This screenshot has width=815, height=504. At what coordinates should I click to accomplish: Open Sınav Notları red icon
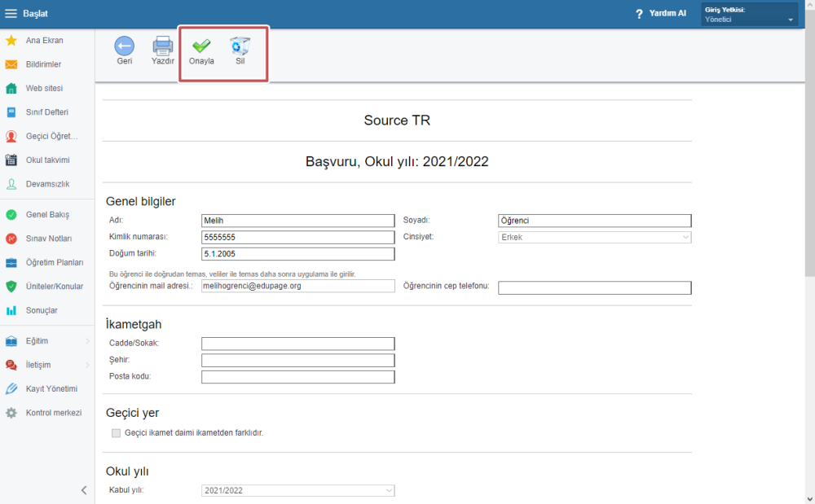pos(11,239)
